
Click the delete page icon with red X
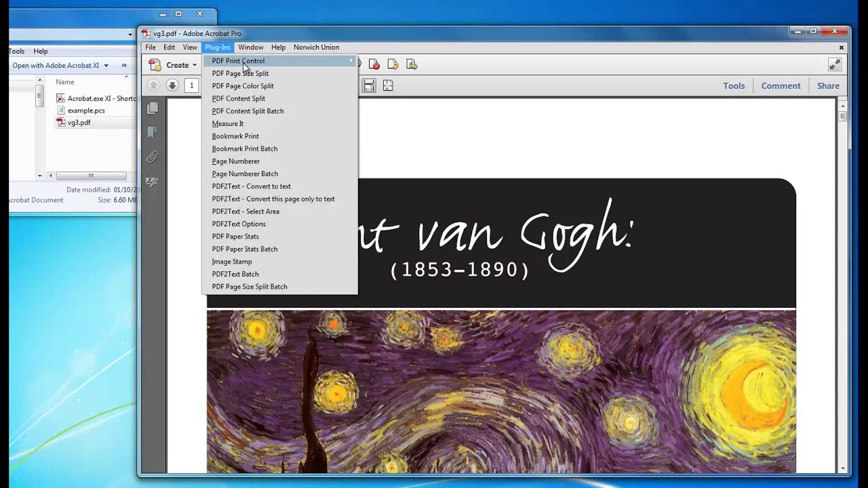[374, 64]
